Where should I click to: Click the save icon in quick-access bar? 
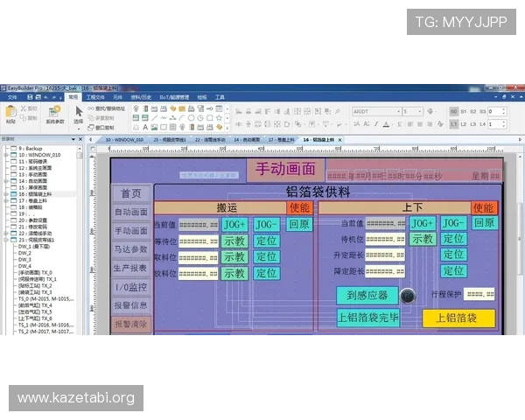[30, 97]
